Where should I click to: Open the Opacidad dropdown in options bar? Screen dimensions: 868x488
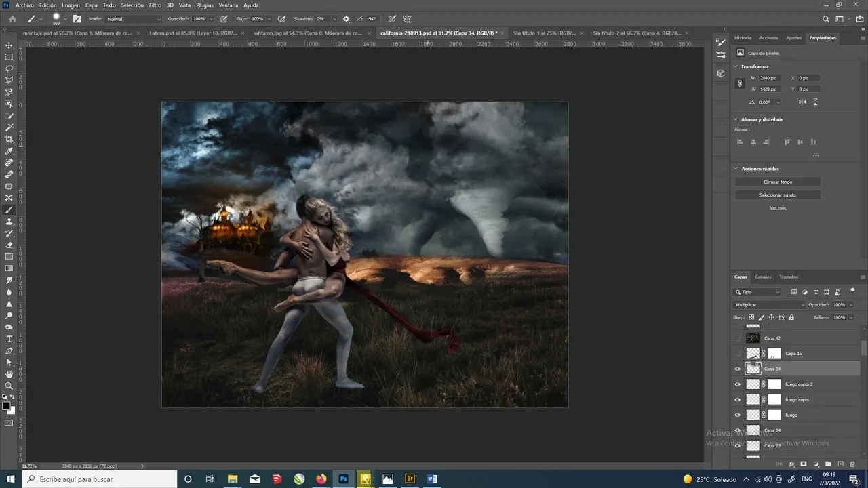[x=211, y=19]
